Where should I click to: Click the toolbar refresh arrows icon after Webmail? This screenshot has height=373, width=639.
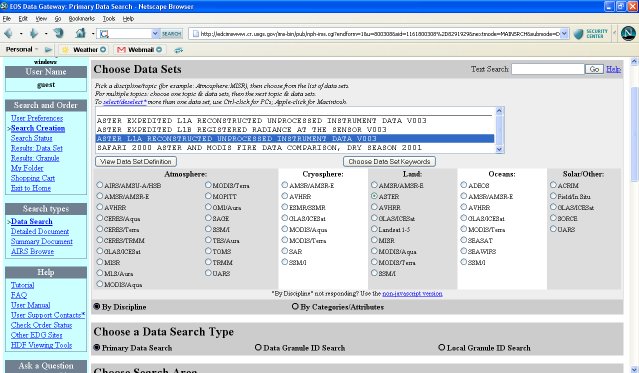[x=178, y=50]
